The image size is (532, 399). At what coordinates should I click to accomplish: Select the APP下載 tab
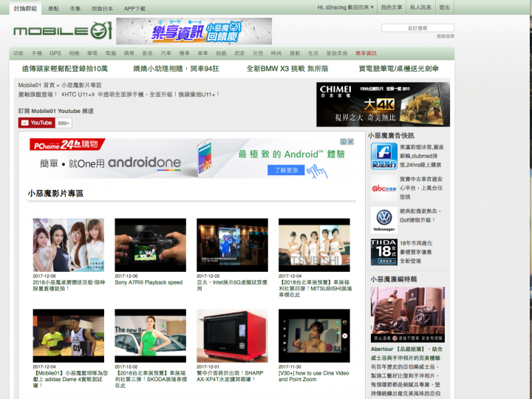coord(134,8)
